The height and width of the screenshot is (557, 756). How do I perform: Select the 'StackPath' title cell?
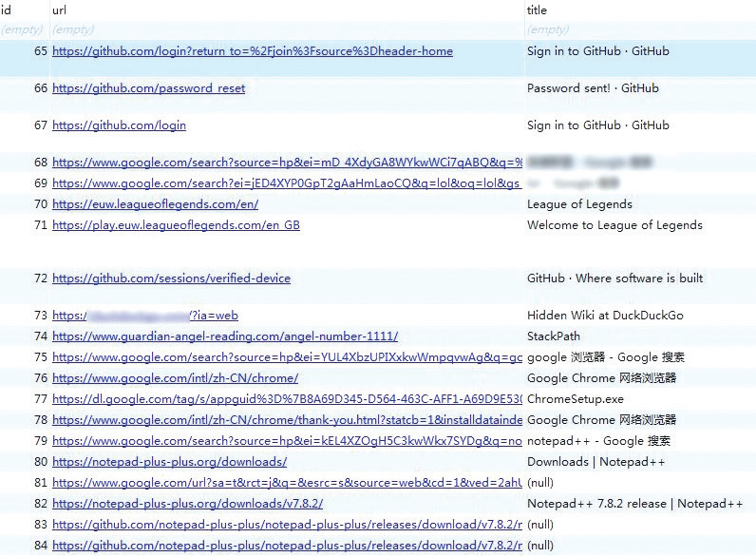pyautogui.click(x=554, y=336)
